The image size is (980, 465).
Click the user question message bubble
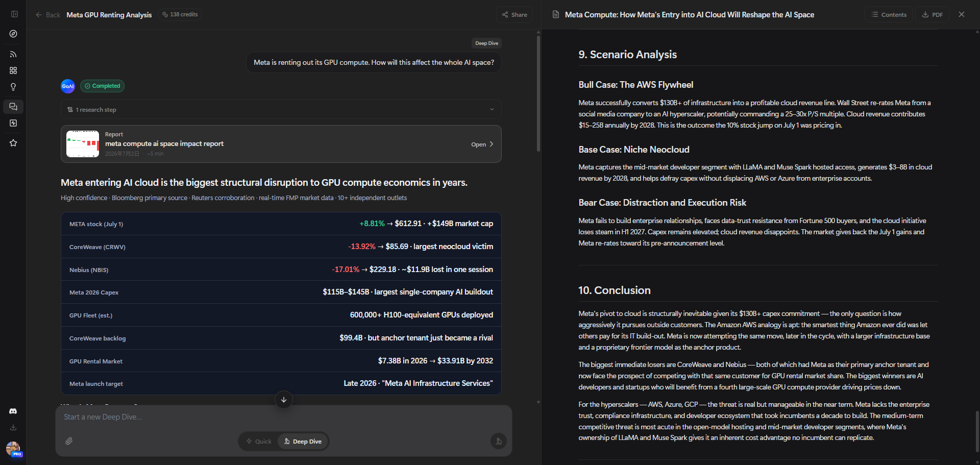click(374, 62)
